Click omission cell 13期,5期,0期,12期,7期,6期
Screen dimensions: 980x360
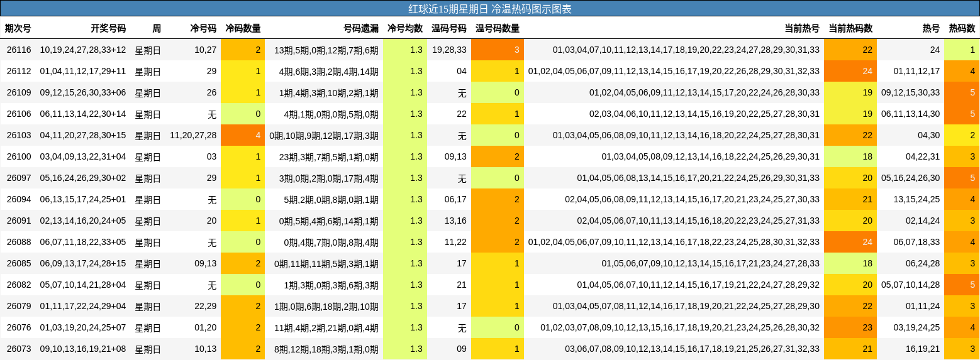point(326,50)
